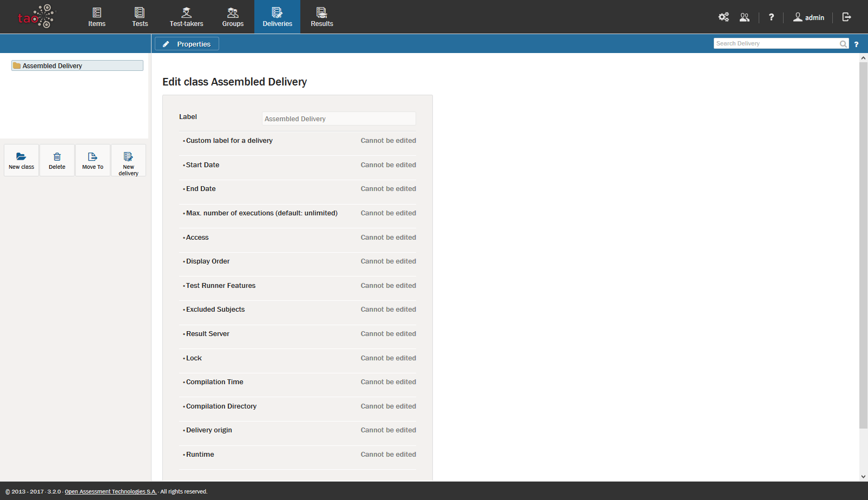Open settings gear icon
This screenshot has width=868, height=500.
tap(723, 17)
